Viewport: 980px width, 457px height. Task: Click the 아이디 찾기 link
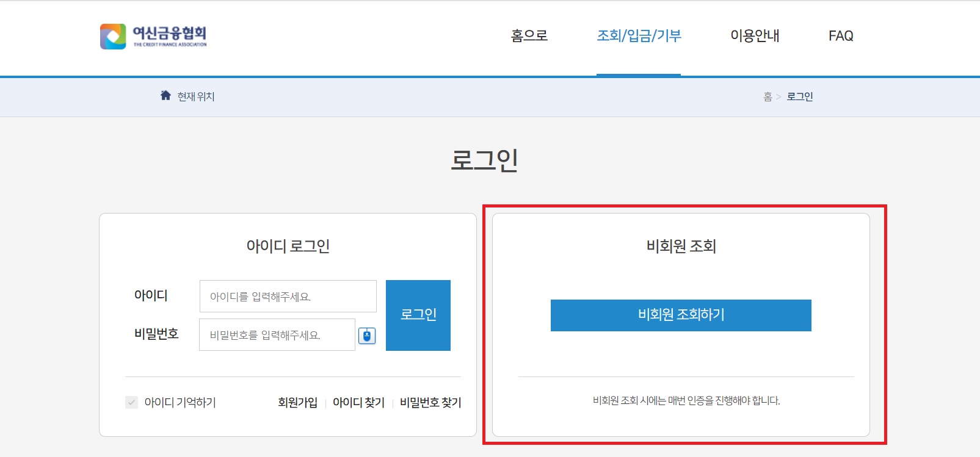tap(358, 403)
